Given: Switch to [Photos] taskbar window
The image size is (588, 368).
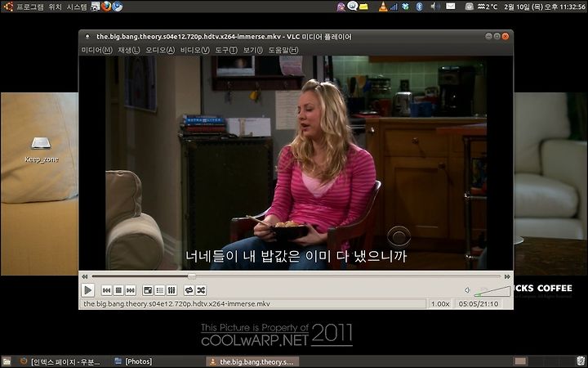Looking at the screenshot, I should (134, 361).
